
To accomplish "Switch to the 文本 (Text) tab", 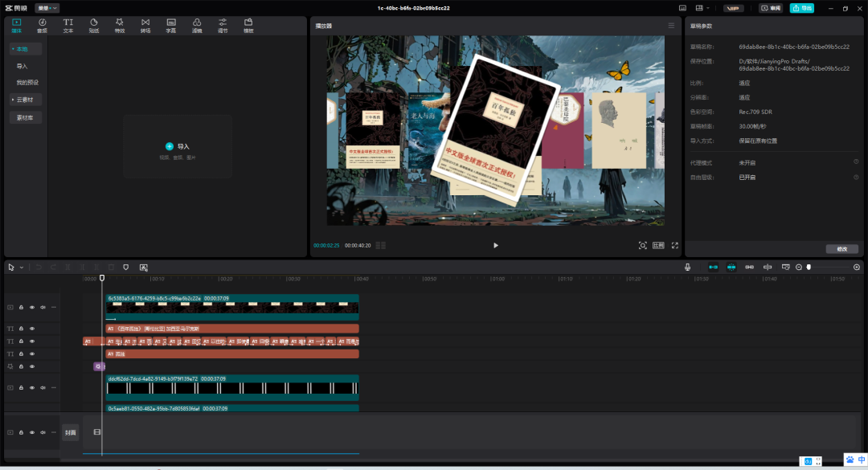I will 68,25.
